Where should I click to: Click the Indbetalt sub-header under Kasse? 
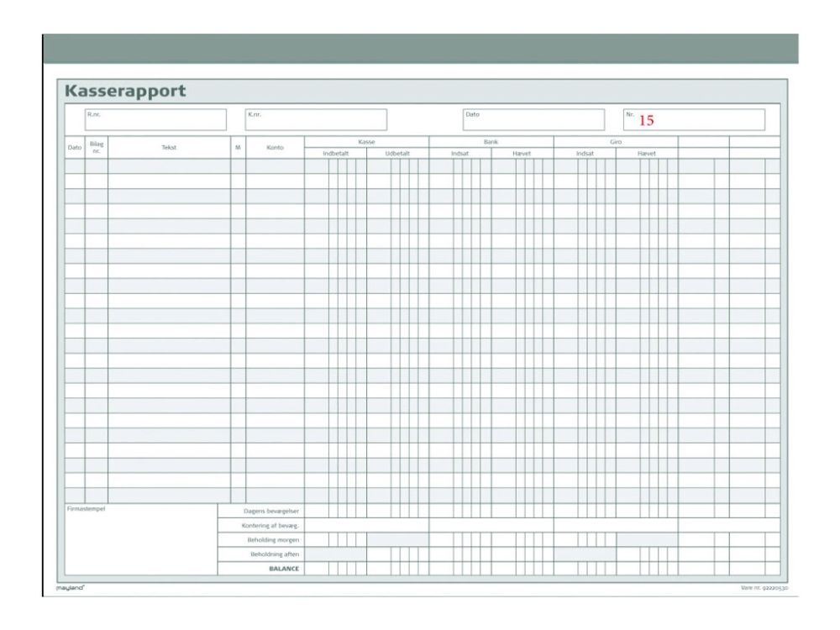tap(335, 154)
